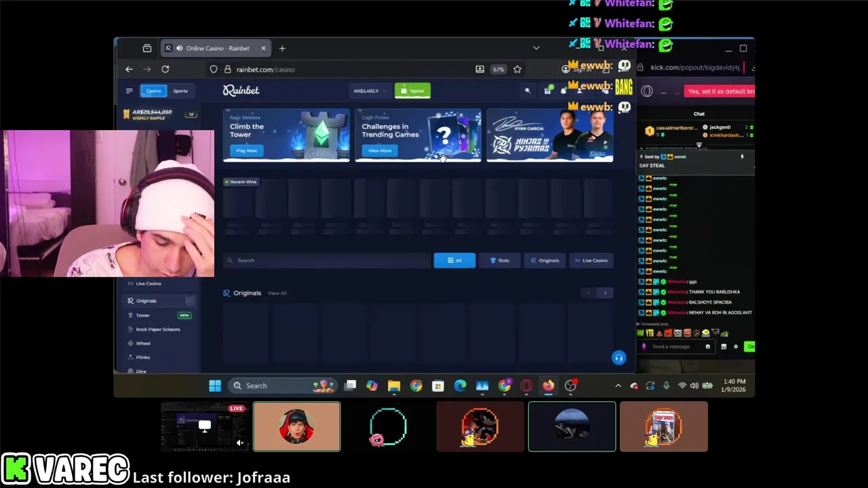Go back in the browser
This screenshot has width=868, height=488.
click(129, 69)
